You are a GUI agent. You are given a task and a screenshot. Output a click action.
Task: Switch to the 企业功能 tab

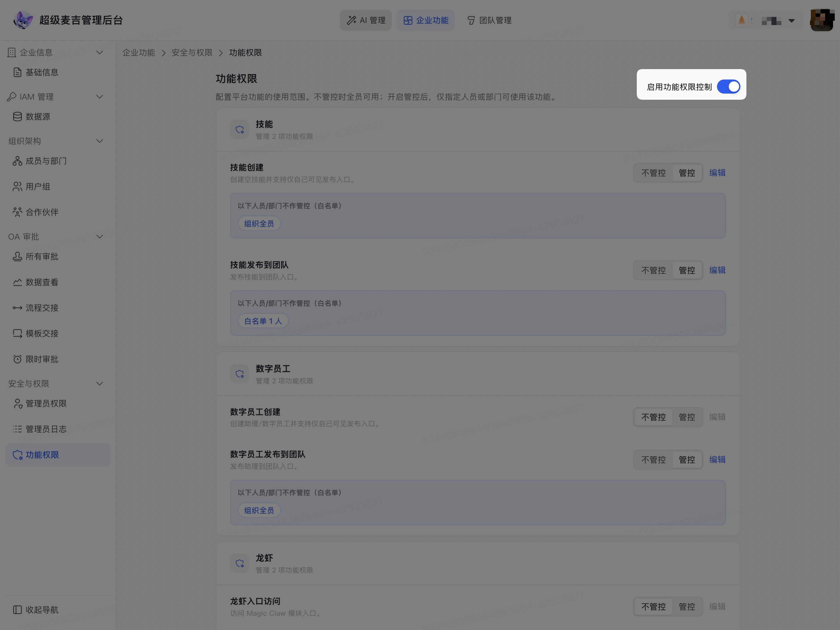pos(425,20)
